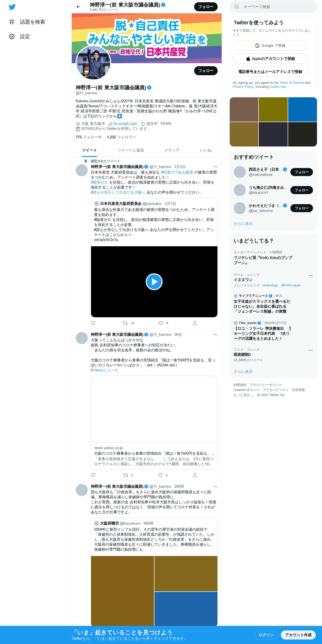The image size is (322, 644).
Task: Reply to the pinned tweet
Action: coord(93,323)
